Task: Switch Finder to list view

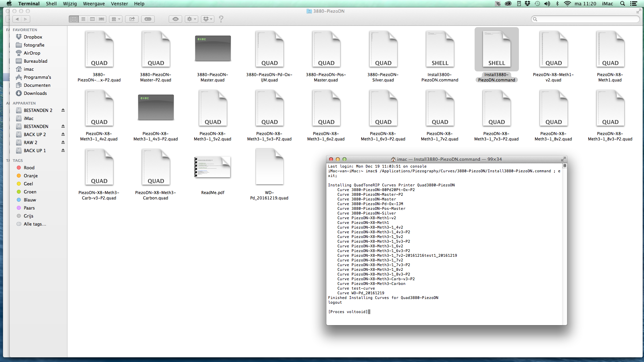Action: [83, 19]
